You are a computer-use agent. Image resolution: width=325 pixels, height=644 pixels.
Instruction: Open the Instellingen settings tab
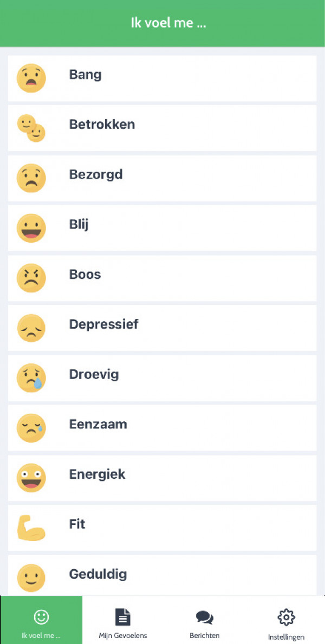click(x=286, y=623)
